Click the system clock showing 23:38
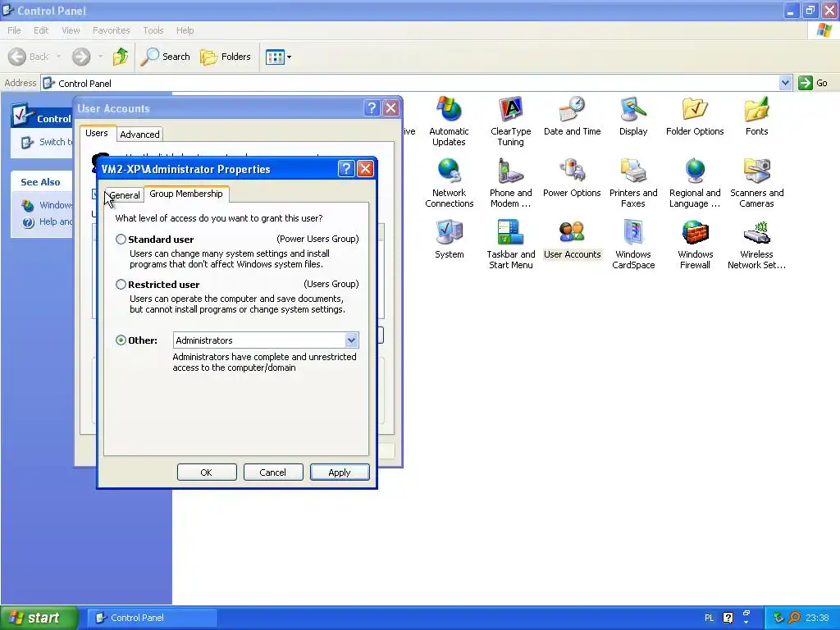The width and height of the screenshot is (840, 630). tap(817, 618)
